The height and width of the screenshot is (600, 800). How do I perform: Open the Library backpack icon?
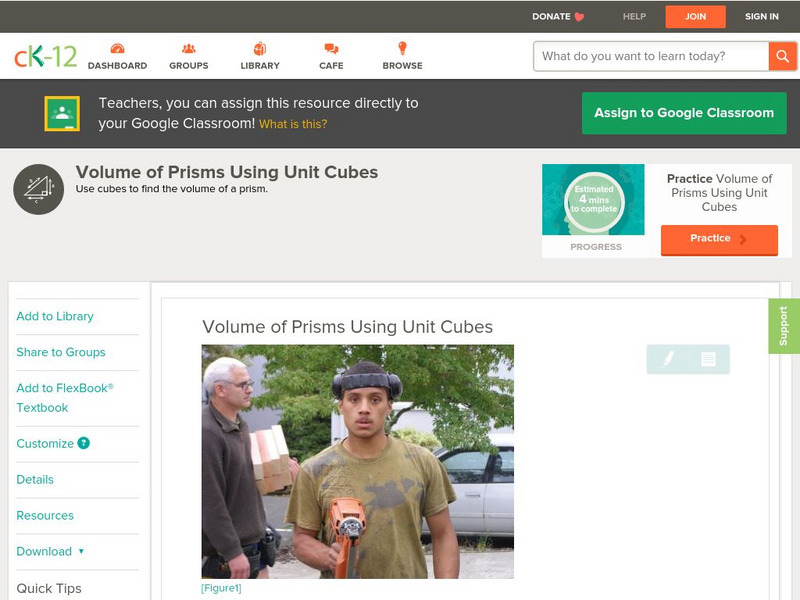(x=260, y=48)
